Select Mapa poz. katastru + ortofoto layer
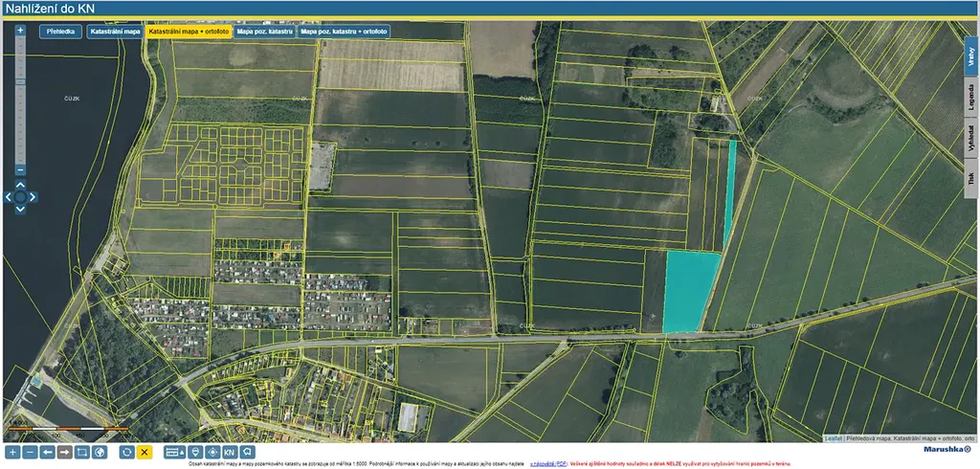 (x=345, y=32)
